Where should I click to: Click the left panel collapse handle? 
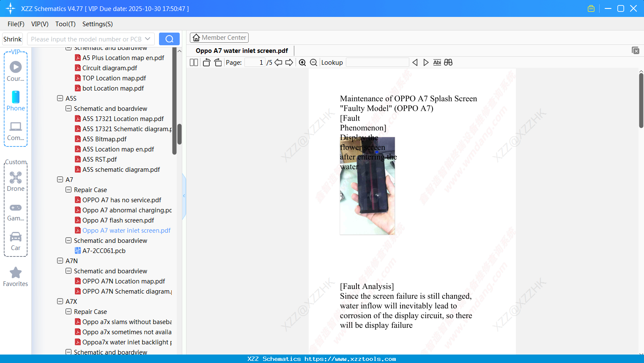coord(184,196)
